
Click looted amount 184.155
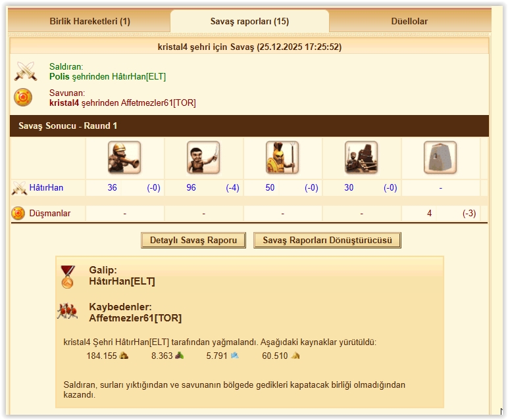(x=101, y=356)
